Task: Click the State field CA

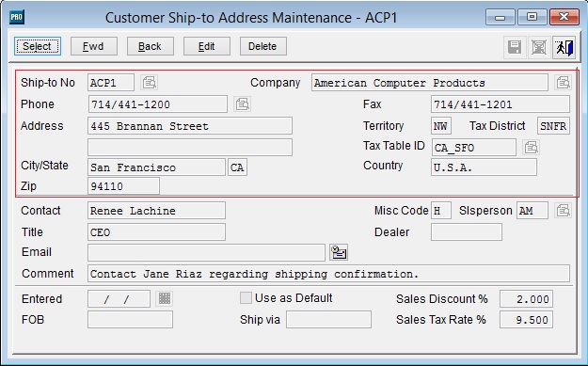Action: (x=237, y=167)
